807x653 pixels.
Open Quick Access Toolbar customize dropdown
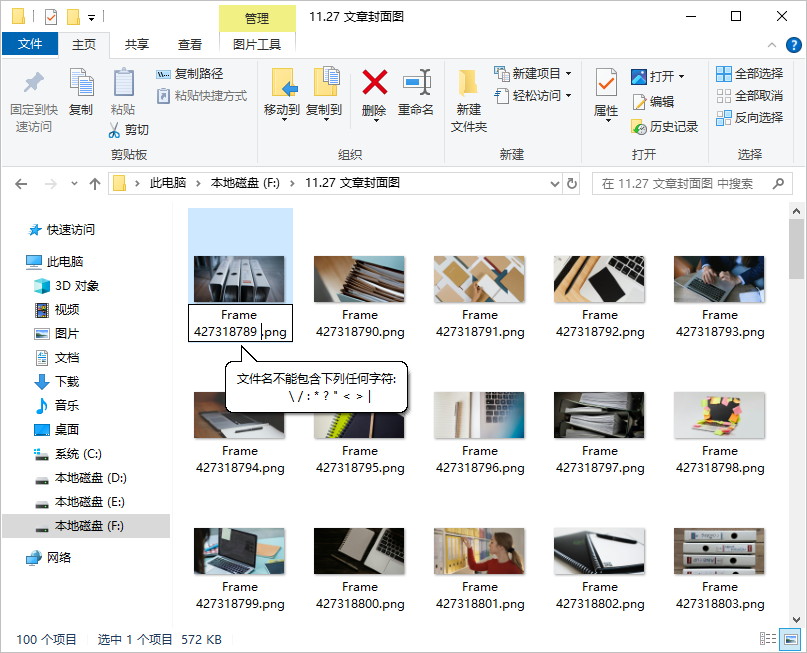pyautogui.click(x=91, y=17)
